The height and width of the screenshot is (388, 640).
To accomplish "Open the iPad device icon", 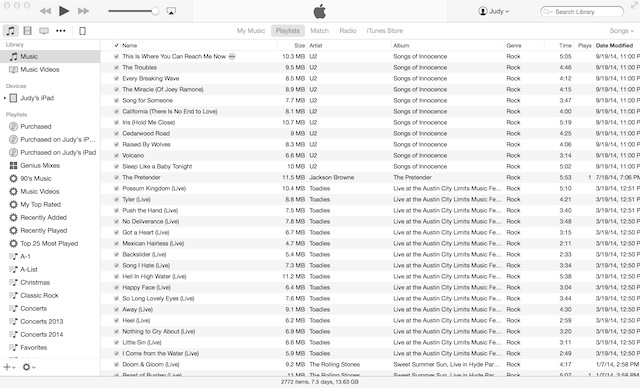I will coord(82,31).
